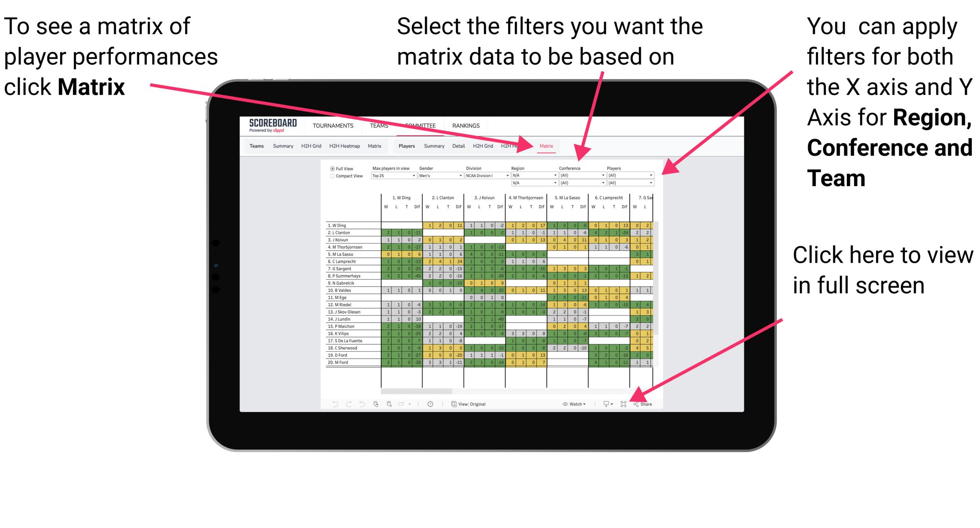Click the Region N/A dropdown
Screen dimensions: 980x528
(x=532, y=174)
